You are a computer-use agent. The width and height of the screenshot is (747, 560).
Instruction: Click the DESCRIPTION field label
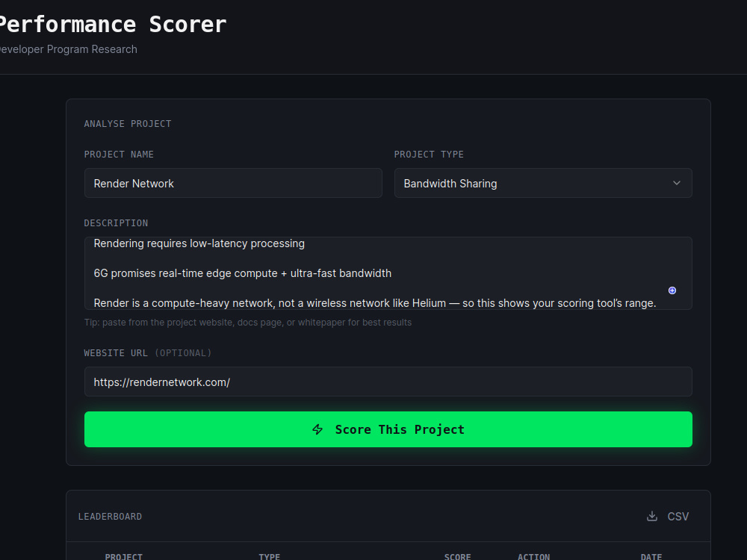coord(116,223)
